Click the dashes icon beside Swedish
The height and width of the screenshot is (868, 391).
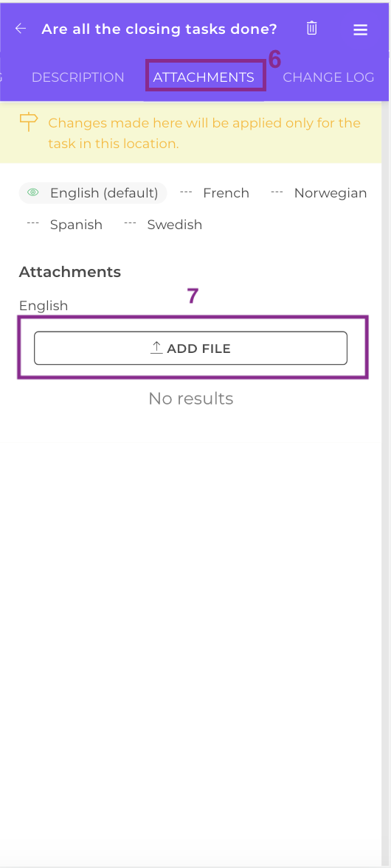click(131, 224)
